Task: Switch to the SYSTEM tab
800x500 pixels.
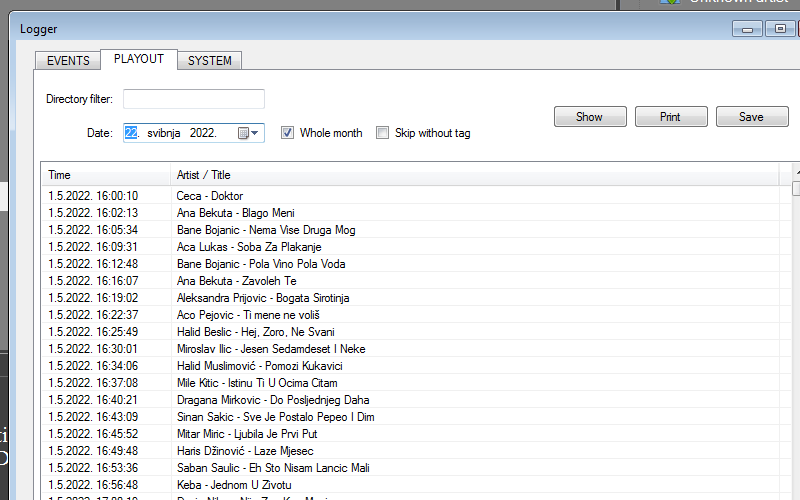Action: (x=210, y=61)
